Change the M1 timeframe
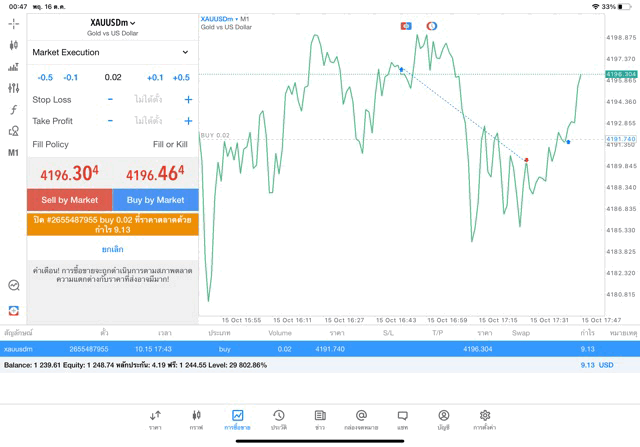Screen dimensions: 640x447 pos(14,153)
